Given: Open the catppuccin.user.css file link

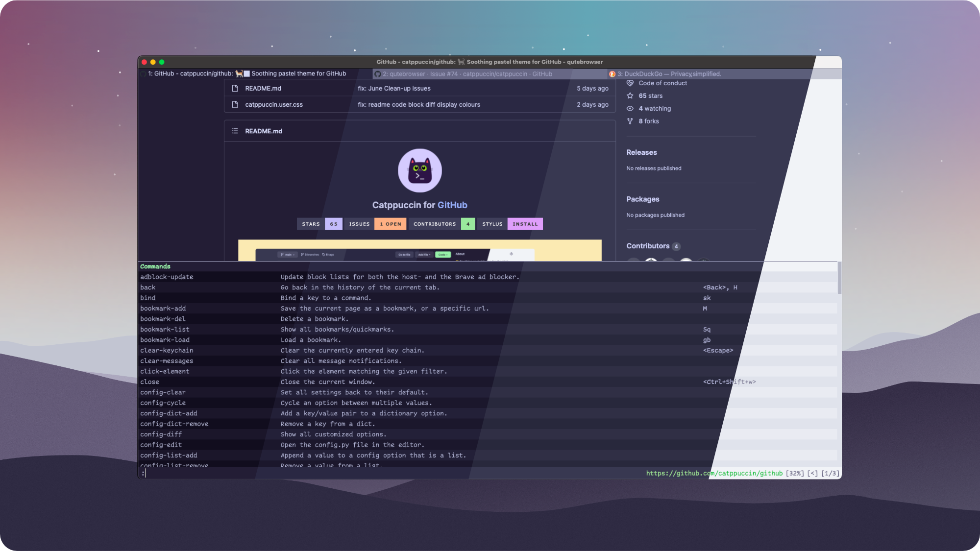Looking at the screenshot, I should pyautogui.click(x=274, y=104).
